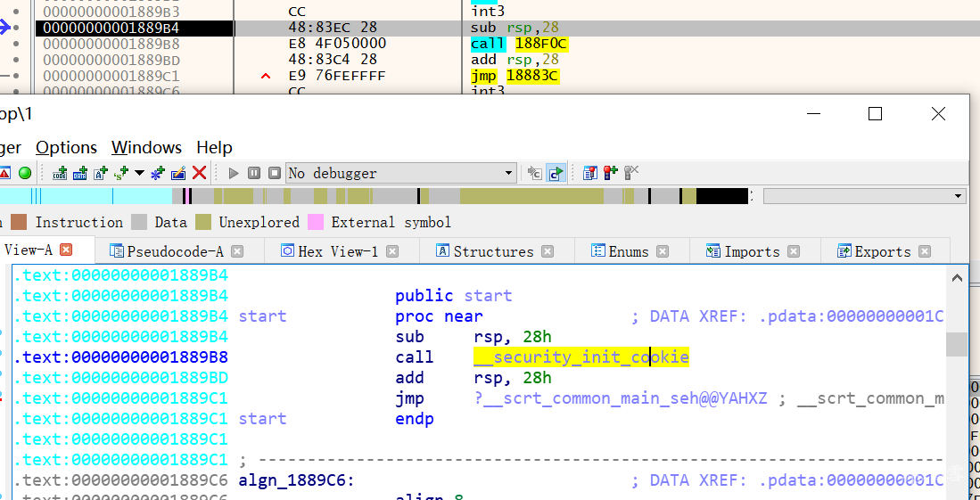Screen dimensions: 980x500
Task: Open the Options menu
Action: (66, 147)
